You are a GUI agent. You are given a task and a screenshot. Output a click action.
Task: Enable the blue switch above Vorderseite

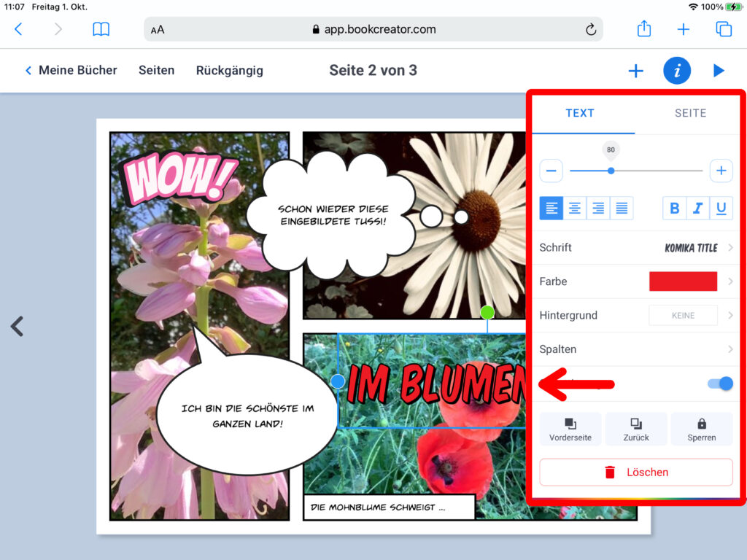[719, 384]
